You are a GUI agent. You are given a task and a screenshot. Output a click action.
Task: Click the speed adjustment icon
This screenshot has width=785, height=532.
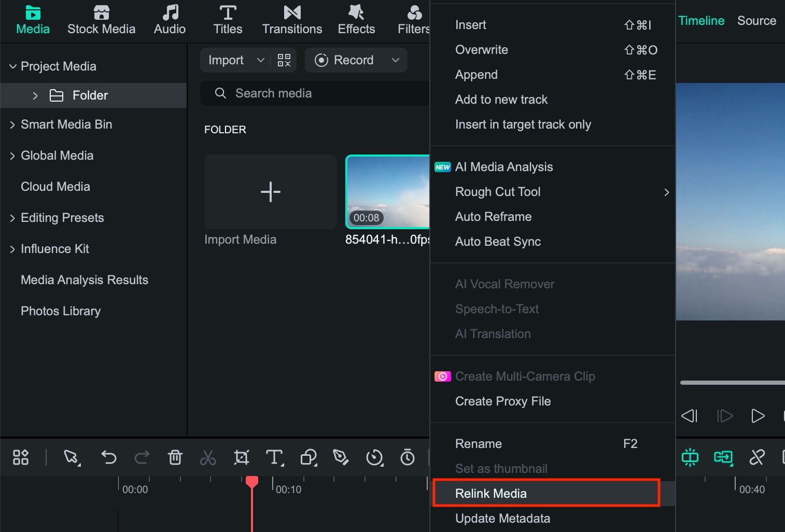click(x=374, y=457)
